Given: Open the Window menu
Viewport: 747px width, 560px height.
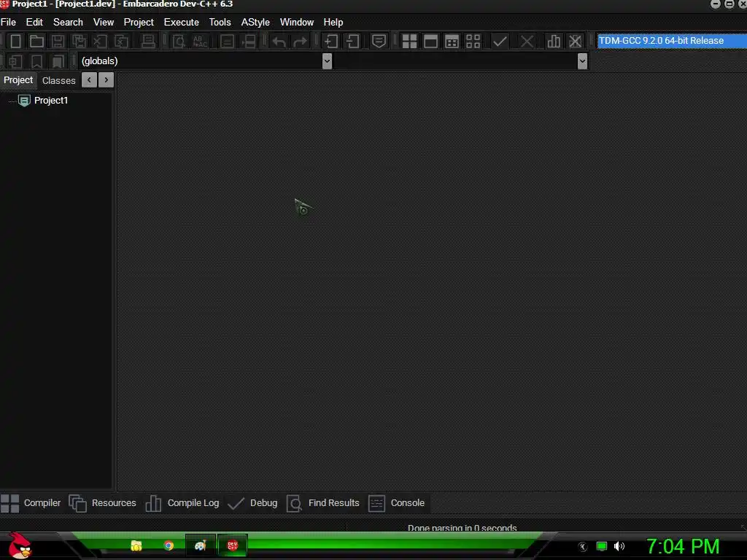Looking at the screenshot, I should pos(297,23).
